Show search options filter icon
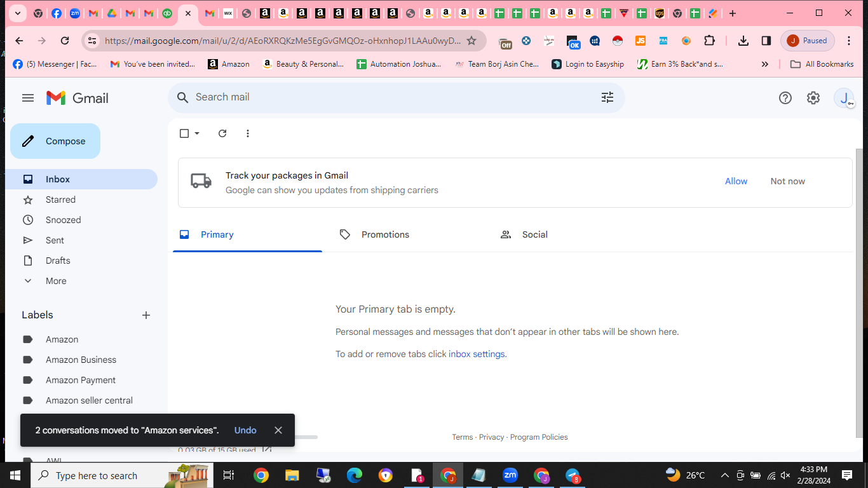 (x=607, y=97)
